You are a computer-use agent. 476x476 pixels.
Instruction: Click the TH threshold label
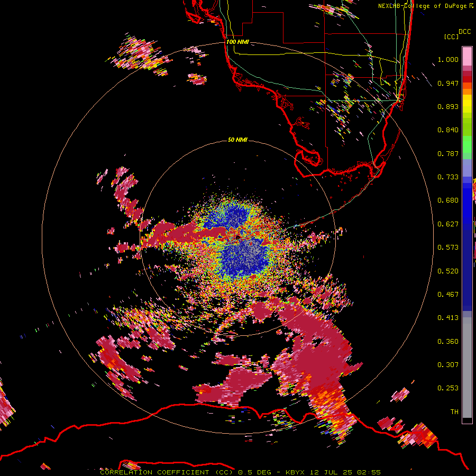[x=454, y=412]
